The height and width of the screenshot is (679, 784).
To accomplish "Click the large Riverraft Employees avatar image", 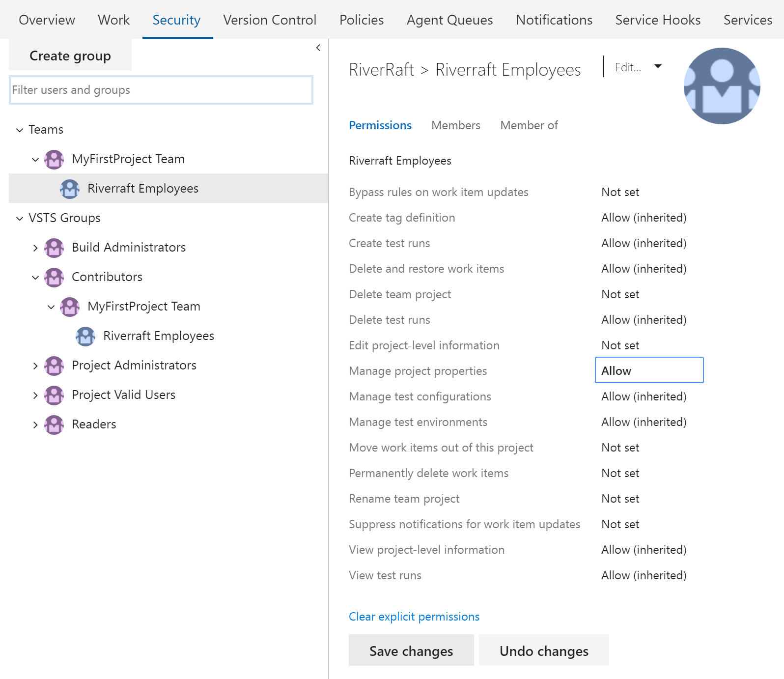I will pyautogui.click(x=722, y=86).
